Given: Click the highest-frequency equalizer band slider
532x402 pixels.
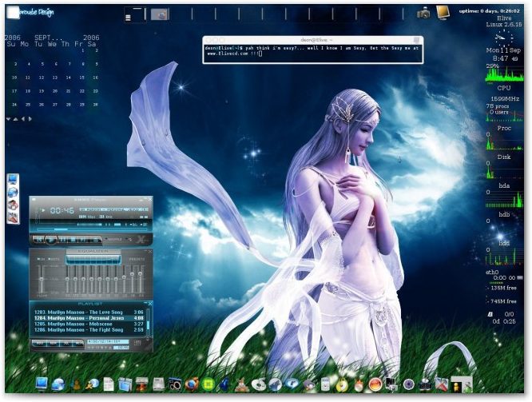Looking at the screenshot, I should [140, 279].
